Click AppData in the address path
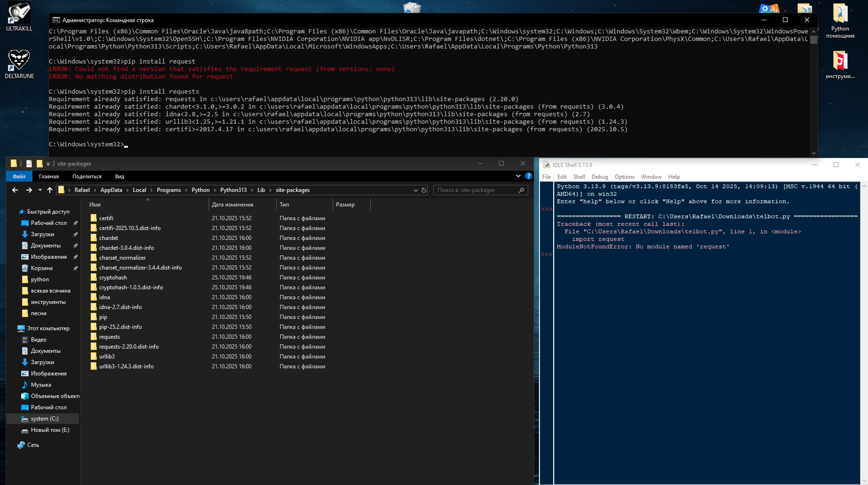This screenshot has width=868, height=485. coord(111,190)
